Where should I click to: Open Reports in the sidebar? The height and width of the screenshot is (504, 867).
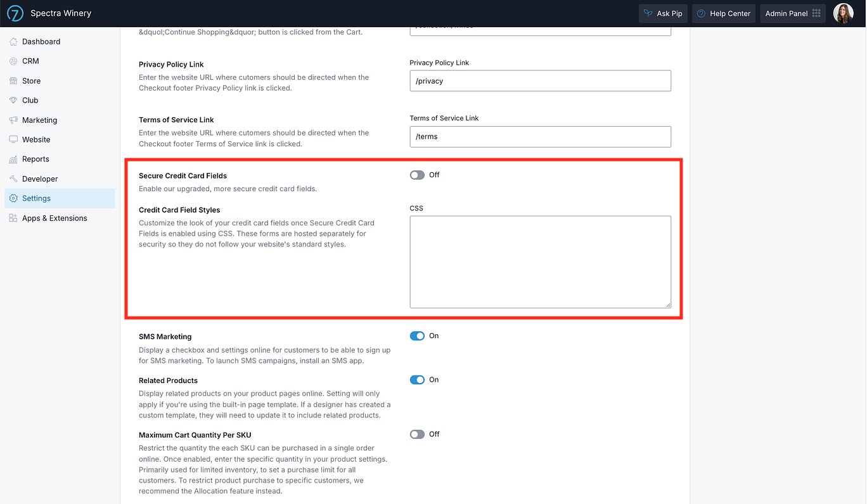pos(60,160)
